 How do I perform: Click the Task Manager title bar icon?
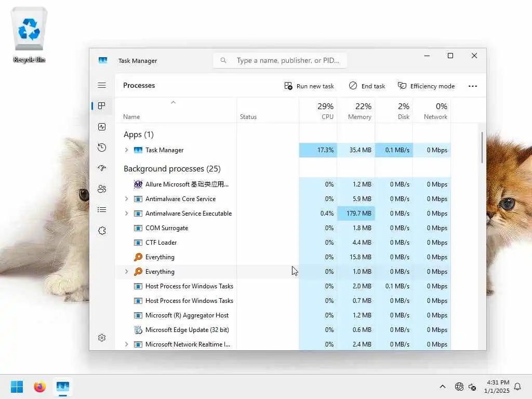tap(103, 60)
